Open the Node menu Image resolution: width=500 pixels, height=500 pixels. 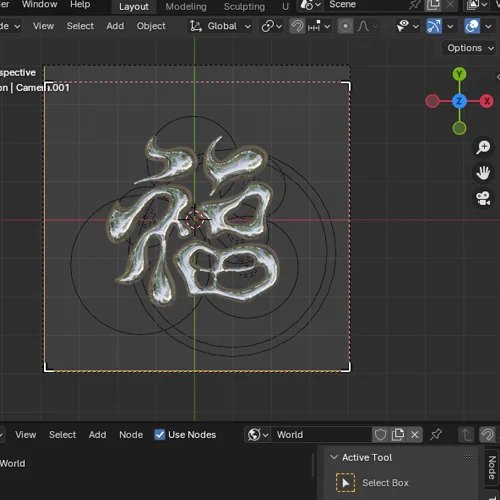tap(131, 435)
